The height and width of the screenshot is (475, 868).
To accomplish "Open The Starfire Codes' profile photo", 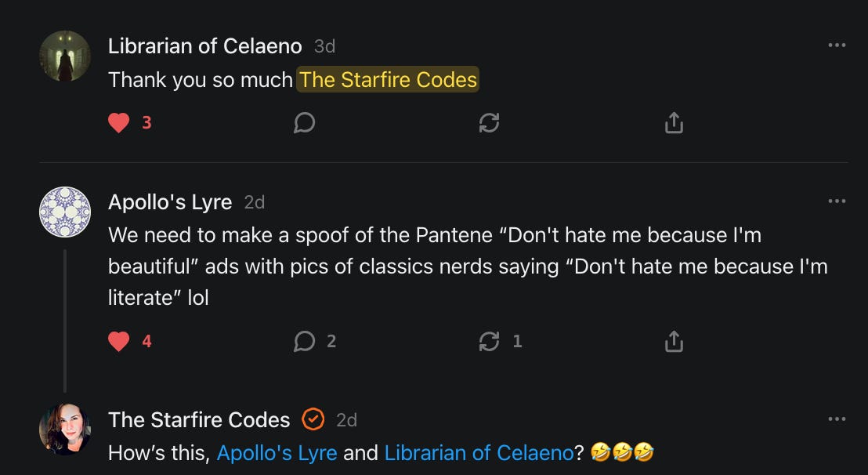I will pos(65,430).
